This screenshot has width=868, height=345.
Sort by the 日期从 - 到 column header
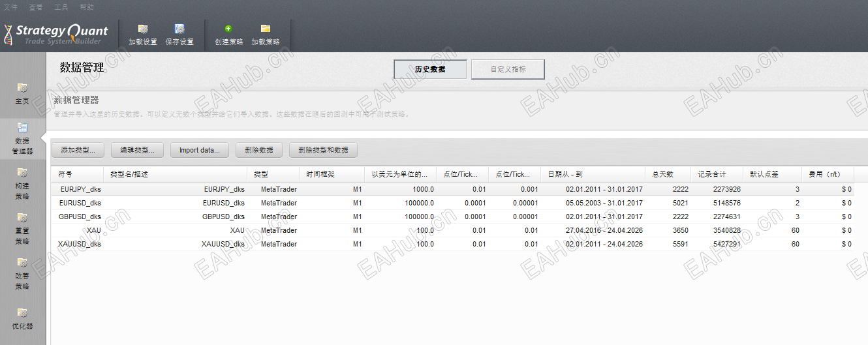593,174
